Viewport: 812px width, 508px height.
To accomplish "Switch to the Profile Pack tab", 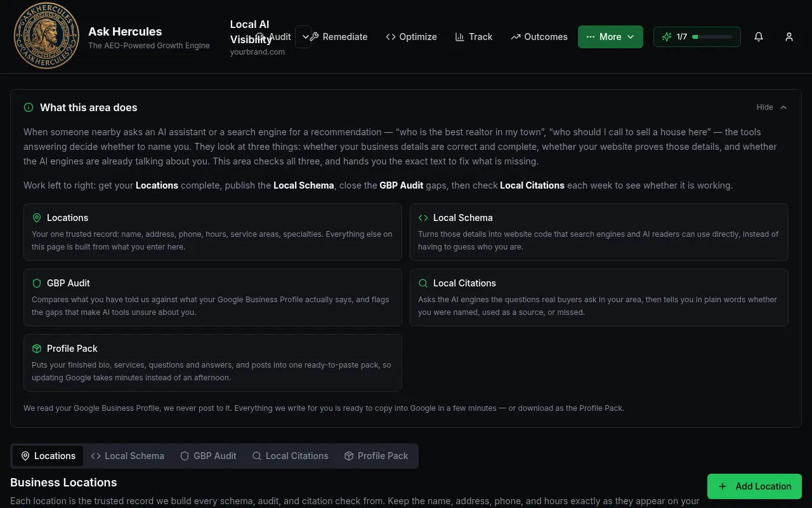I will pyautogui.click(x=376, y=456).
